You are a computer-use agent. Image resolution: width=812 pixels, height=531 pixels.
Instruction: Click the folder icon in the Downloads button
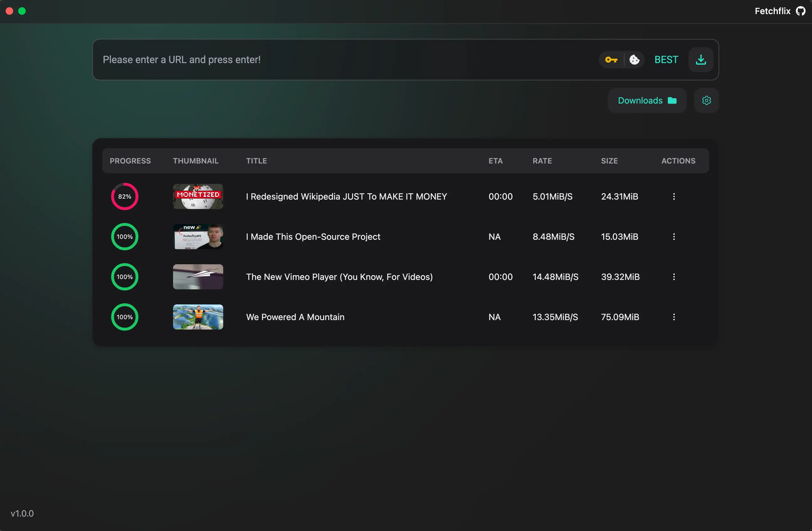[672, 100]
